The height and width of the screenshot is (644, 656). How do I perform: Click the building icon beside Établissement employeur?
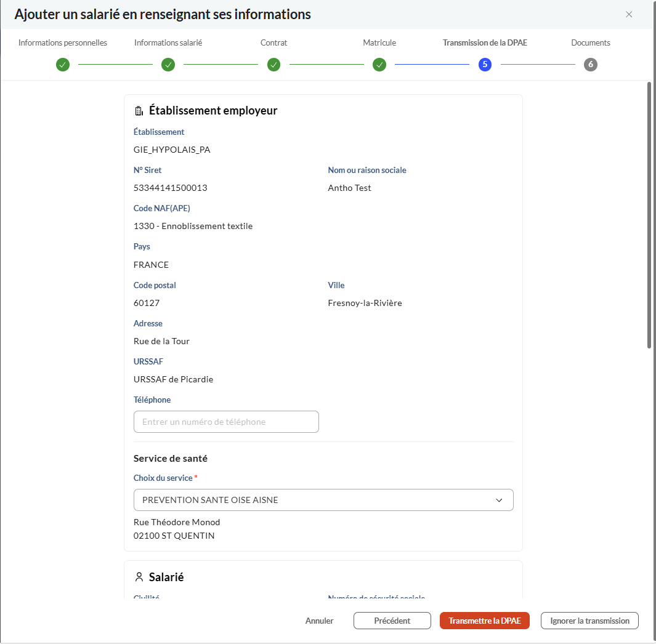(139, 111)
